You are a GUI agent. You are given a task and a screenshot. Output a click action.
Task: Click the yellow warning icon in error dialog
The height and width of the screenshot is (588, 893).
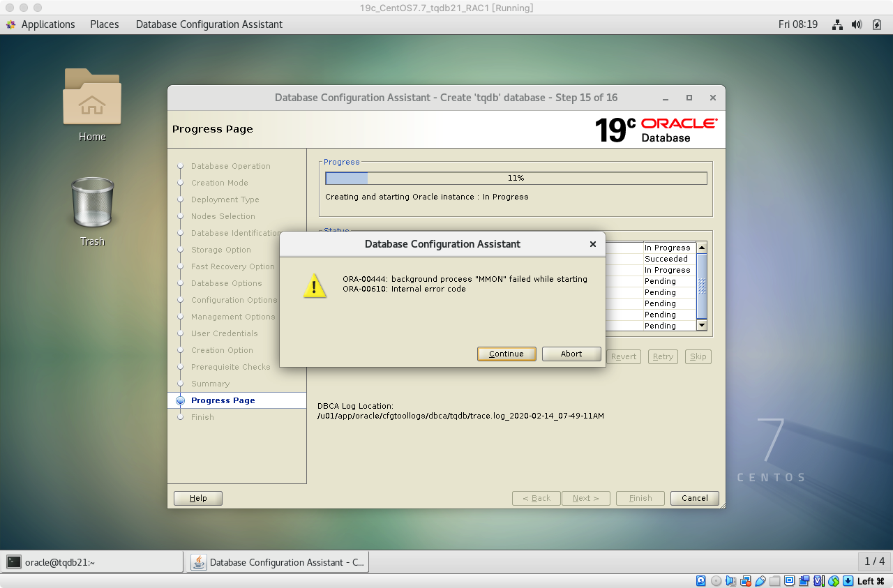[315, 285]
